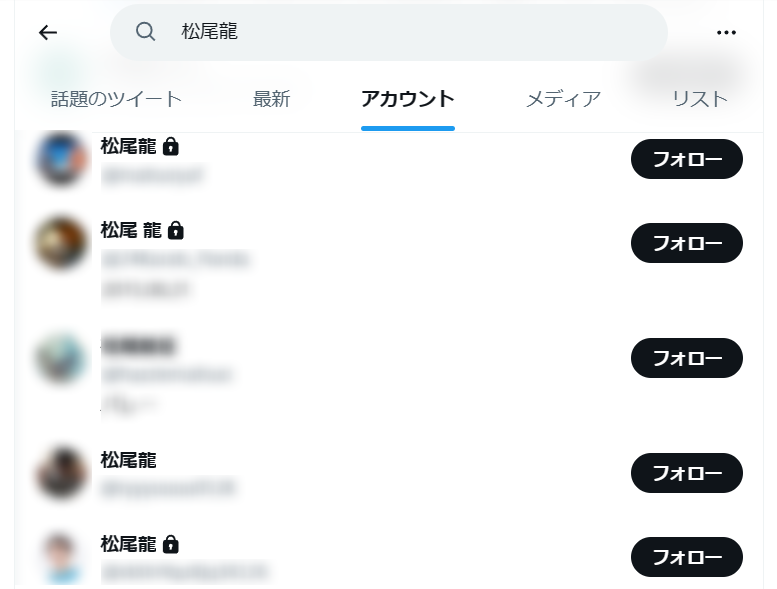Viewport: 777px width, 589px height.
Task: Click the back arrow icon
Action: pos(48,33)
